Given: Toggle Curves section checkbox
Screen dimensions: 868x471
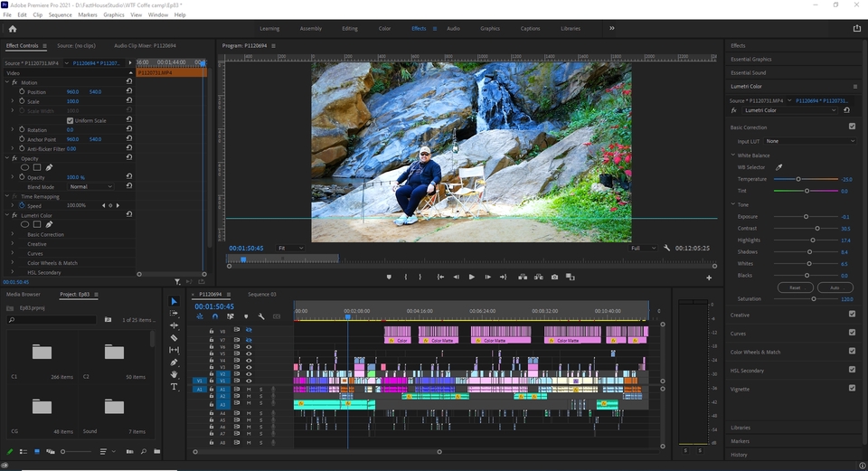Looking at the screenshot, I should point(852,332).
